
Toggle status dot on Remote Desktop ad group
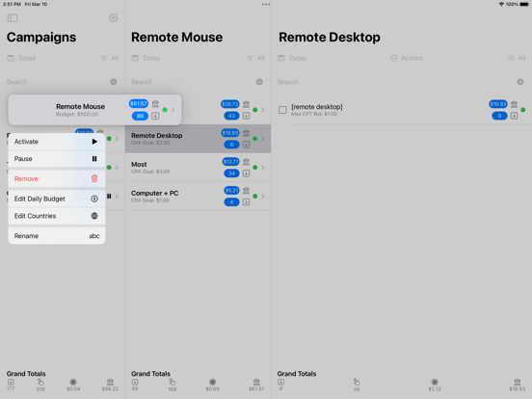point(255,139)
